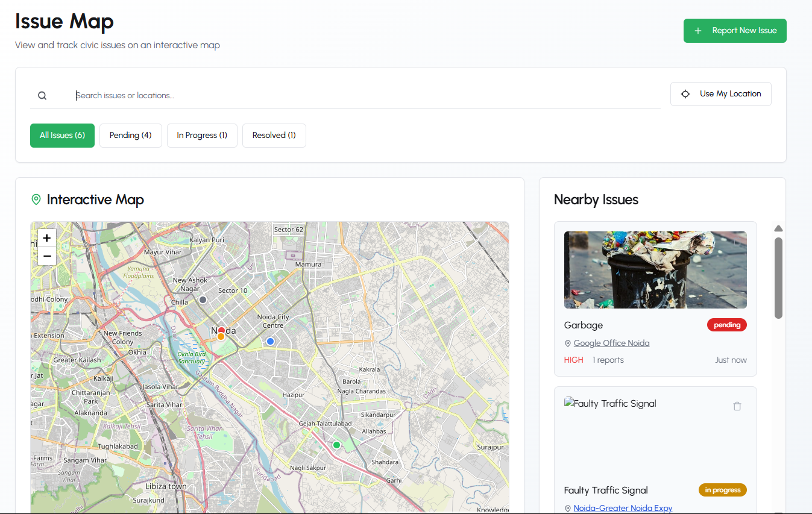Screen dimensions: 812x514
Task: Click the blue marker near Noida City Centre
Action: click(x=270, y=341)
